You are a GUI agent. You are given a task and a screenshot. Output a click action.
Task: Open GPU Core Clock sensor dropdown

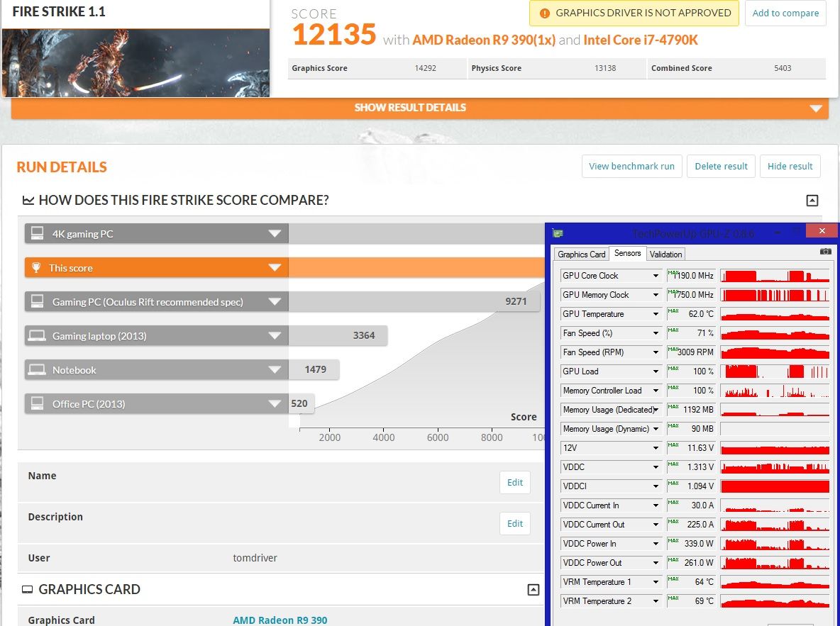(x=655, y=276)
